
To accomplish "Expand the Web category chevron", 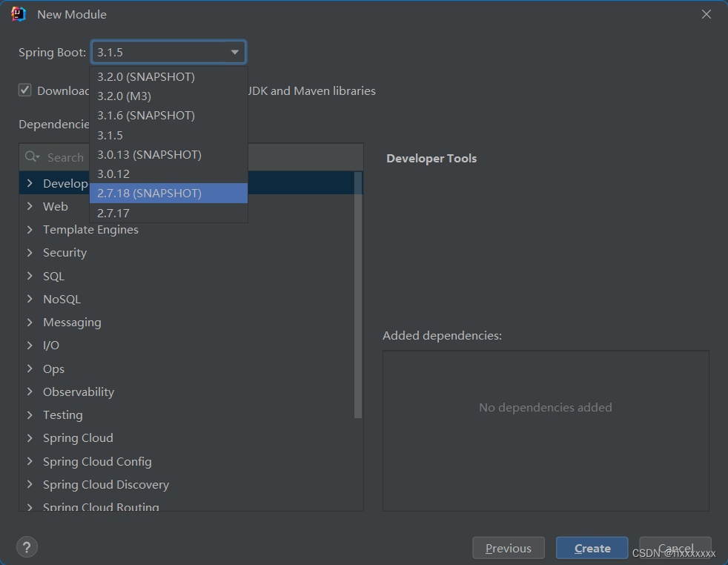I will [30, 206].
